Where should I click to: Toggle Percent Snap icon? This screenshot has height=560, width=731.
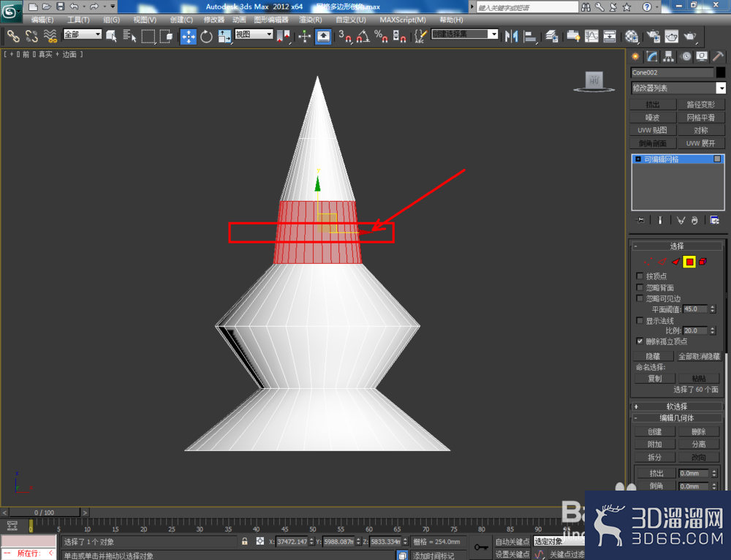coord(381,37)
